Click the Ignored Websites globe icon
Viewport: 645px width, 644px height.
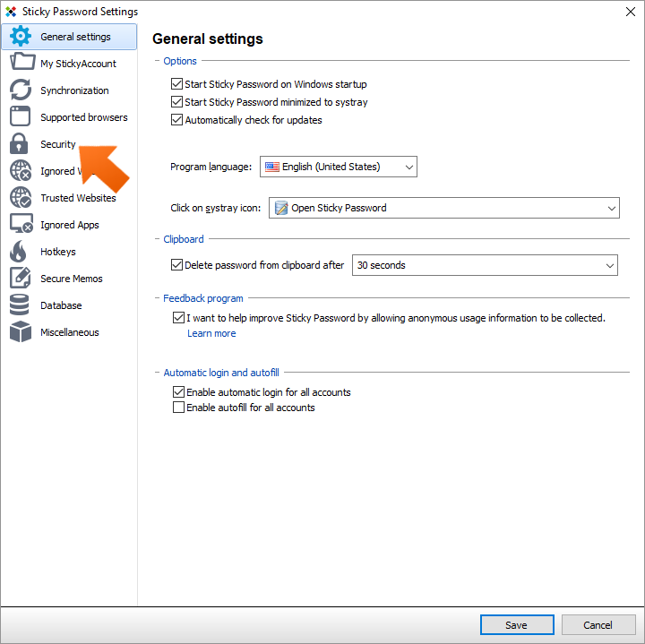click(x=21, y=170)
